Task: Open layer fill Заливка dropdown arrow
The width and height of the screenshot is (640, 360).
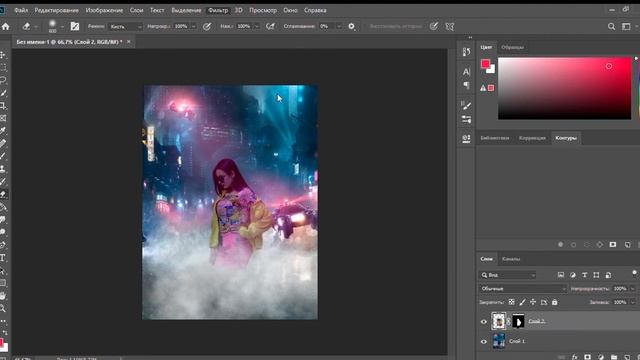Action: point(633,302)
